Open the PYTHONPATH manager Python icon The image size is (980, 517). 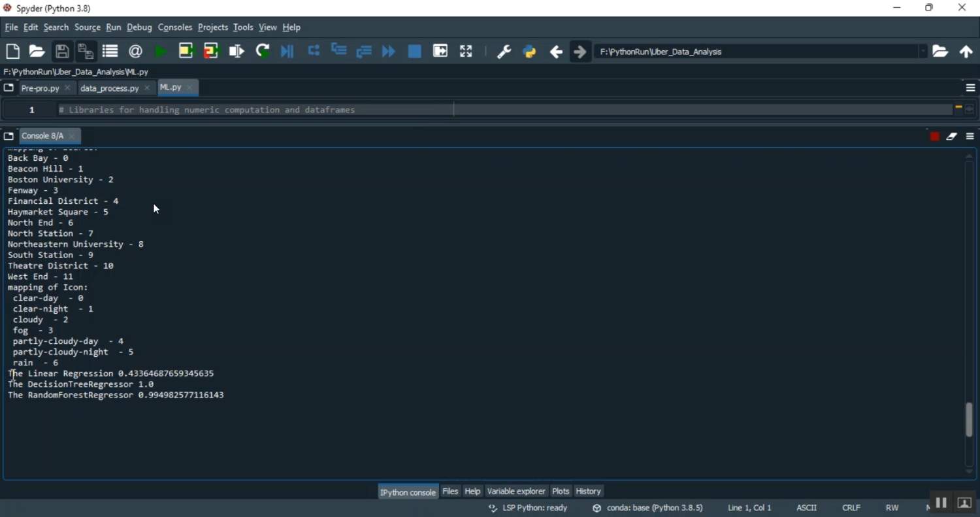coord(530,52)
